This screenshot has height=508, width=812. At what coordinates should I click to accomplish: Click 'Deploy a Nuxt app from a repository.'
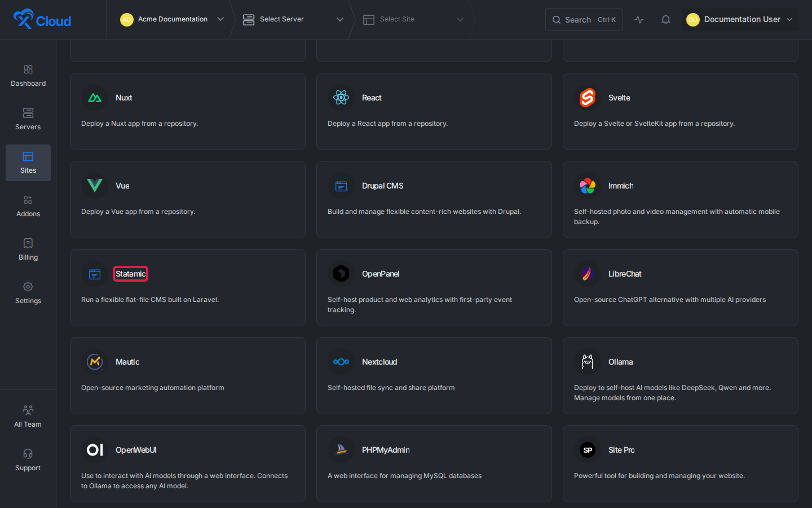pyautogui.click(x=139, y=124)
